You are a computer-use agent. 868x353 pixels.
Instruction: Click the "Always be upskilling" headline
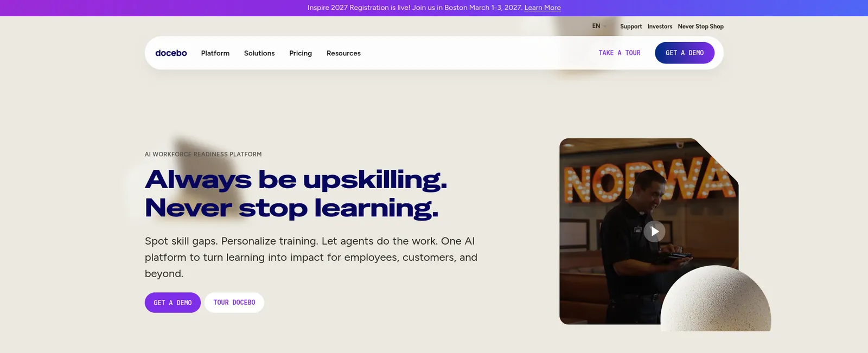coord(296,194)
